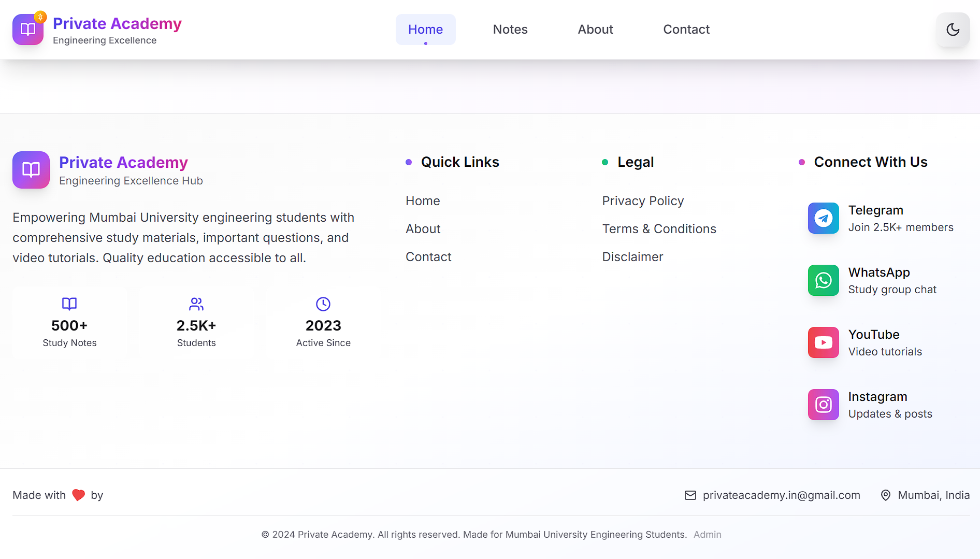Follow the Contact quick link in the footer
980x559 pixels.
[x=428, y=257]
